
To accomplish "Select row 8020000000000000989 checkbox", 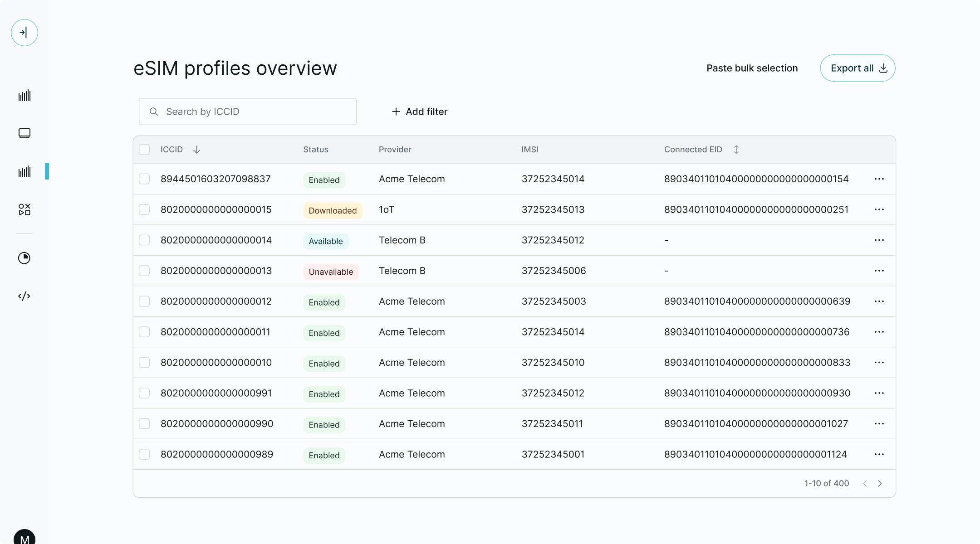I will coord(144,454).
